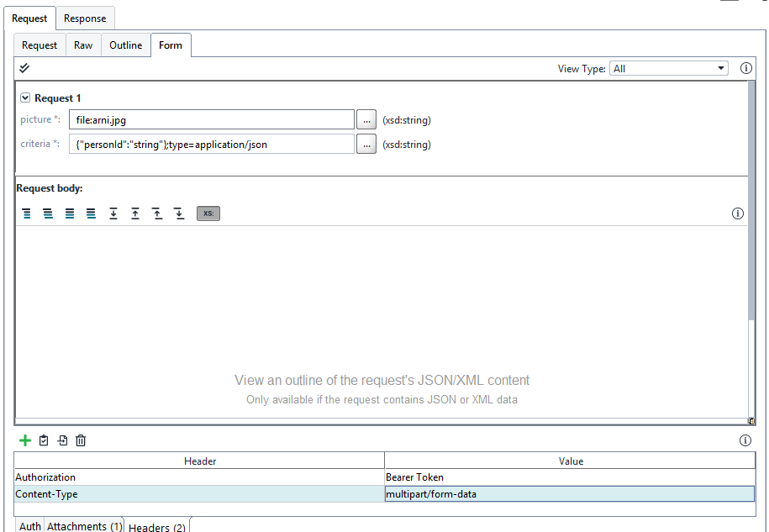769x532 pixels.
Task: Switch to the Response tab
Action: (x=85, y=18)
